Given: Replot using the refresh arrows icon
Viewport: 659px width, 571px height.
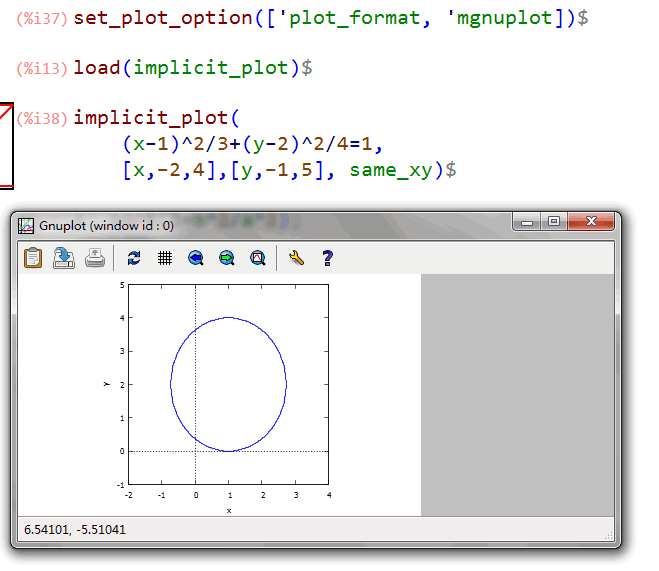Looking at the screenshot, I should 134,258.
